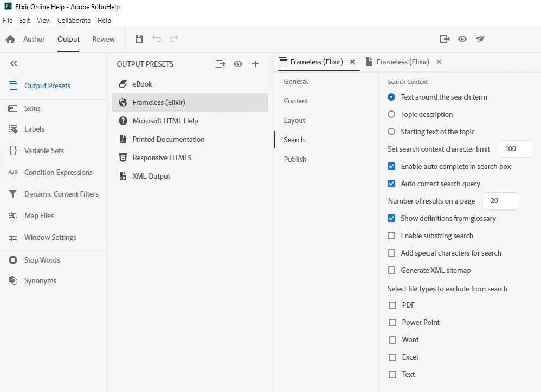Open the File menu
This screenshot has width=541, height=392.
click(8, 21)
